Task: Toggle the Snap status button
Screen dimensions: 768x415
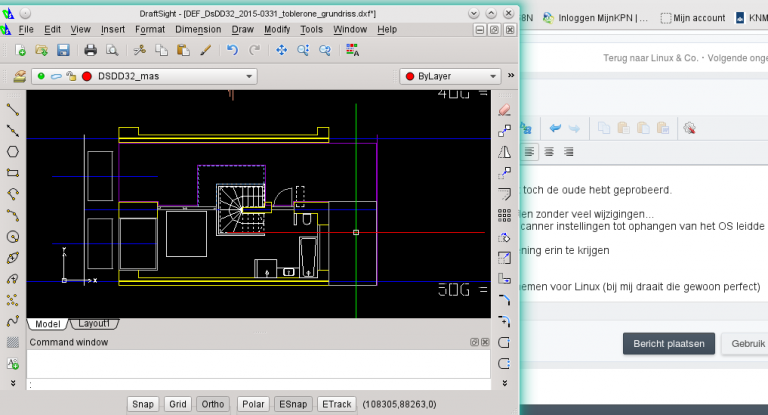Action: pos(143,404)
